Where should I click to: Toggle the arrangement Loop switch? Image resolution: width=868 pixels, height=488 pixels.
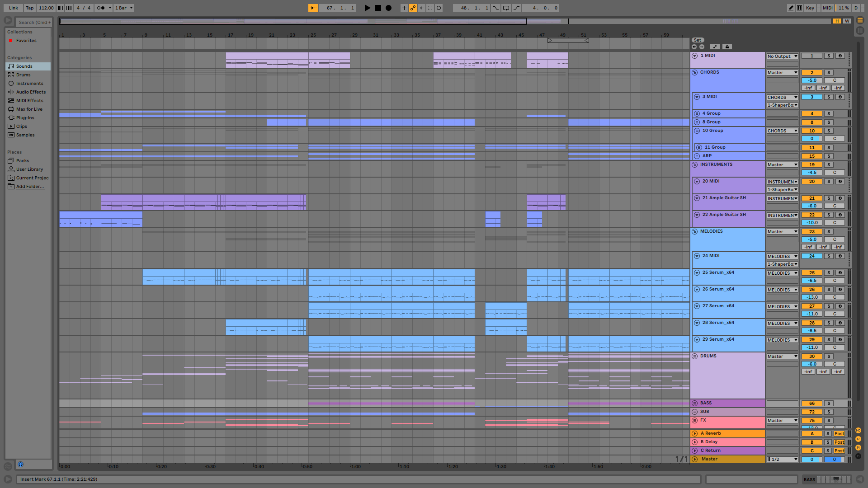[x=506, y=8]
